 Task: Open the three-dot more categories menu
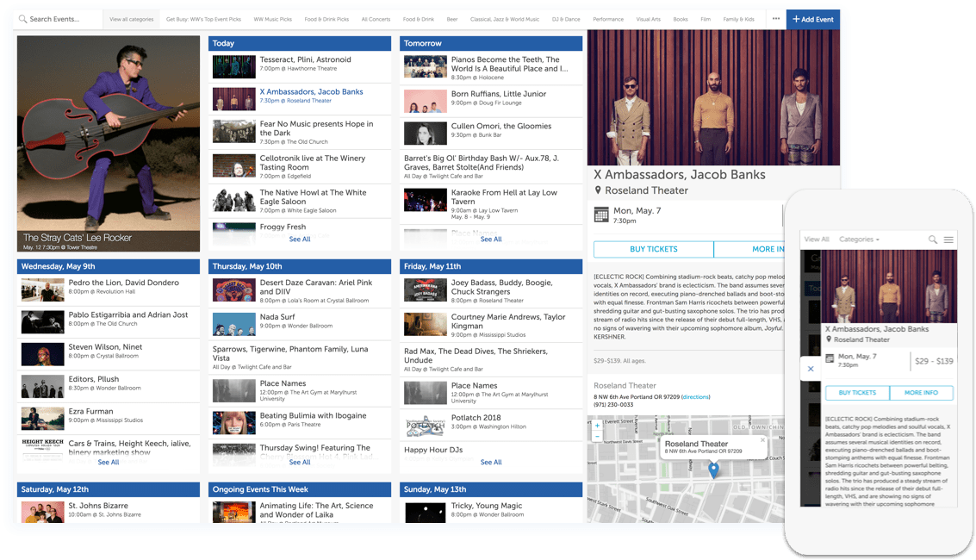[x=775, y=19]
